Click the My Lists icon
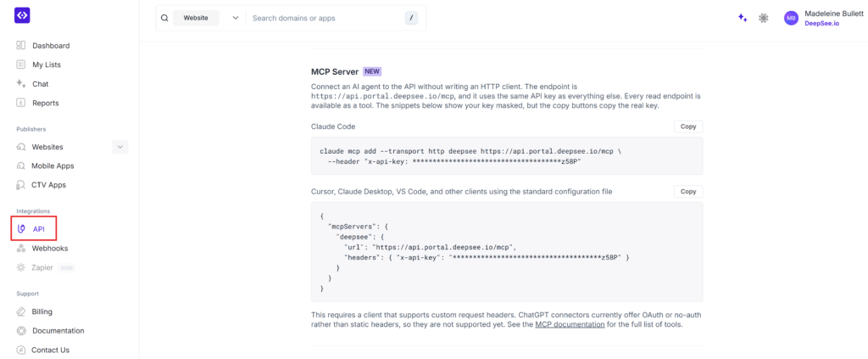Image resolution: width=868 pixels, height=359 pixels. pos(21,65)
